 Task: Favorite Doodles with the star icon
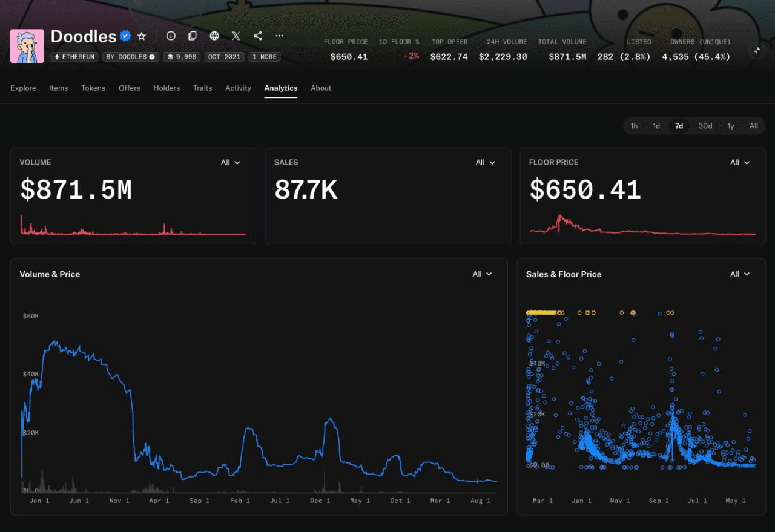click(x=142, y=36)
